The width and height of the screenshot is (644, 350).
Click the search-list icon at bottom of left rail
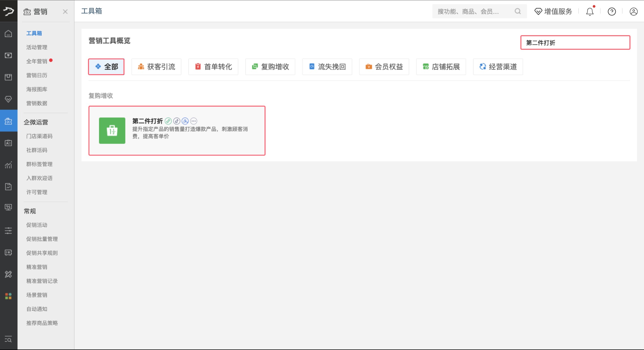coord(8,340)
